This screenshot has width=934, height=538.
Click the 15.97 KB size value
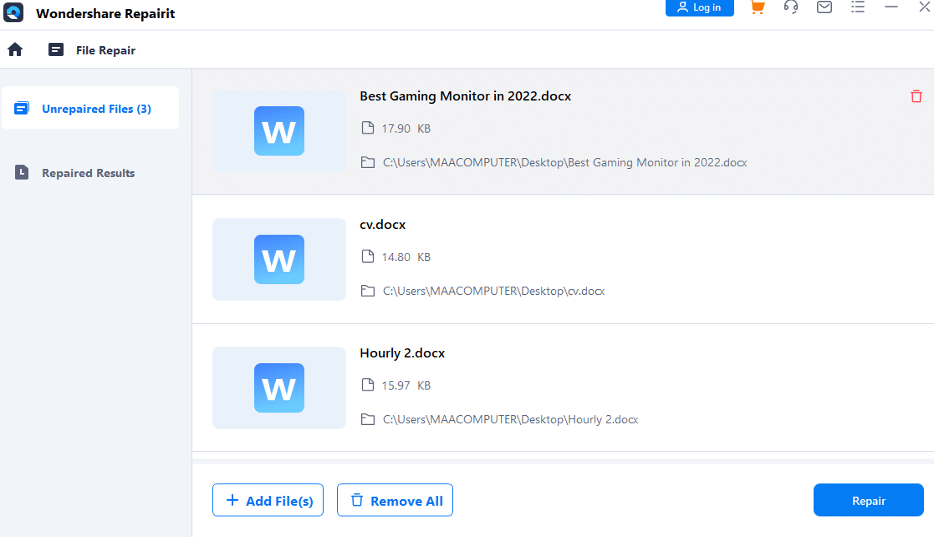pyautogui.click(x=406, y=385)
